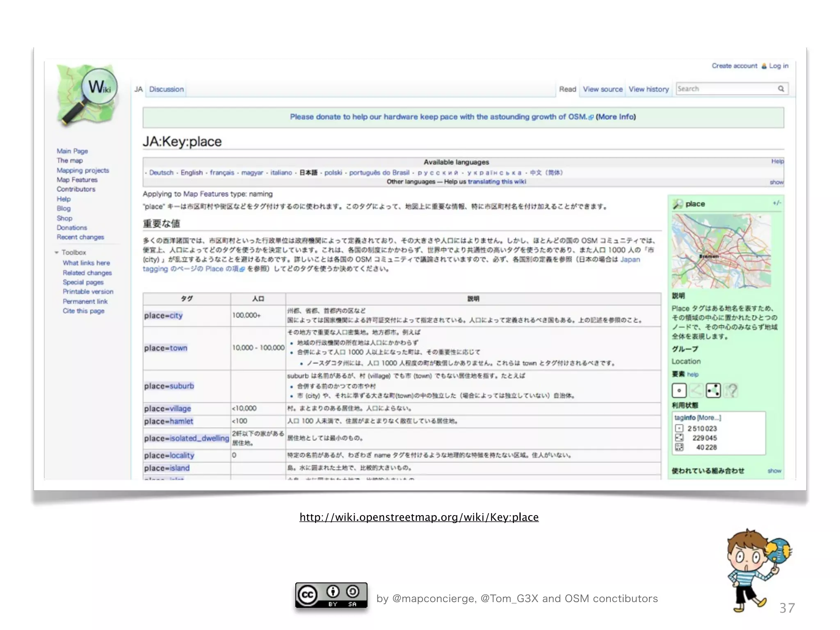Open Recent changes link
This screenshot has height=630, width=840.
[80, 237]
